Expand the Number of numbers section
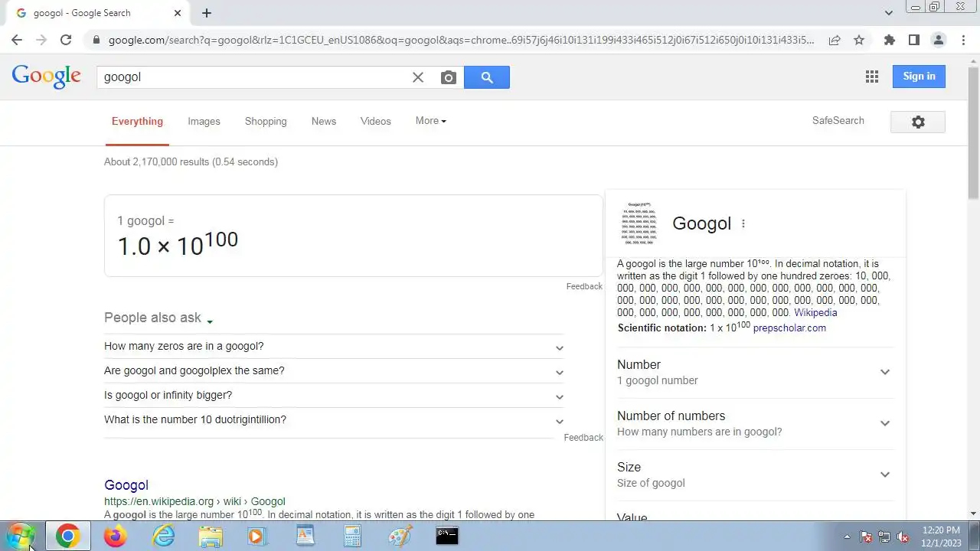 coord(755,423)
